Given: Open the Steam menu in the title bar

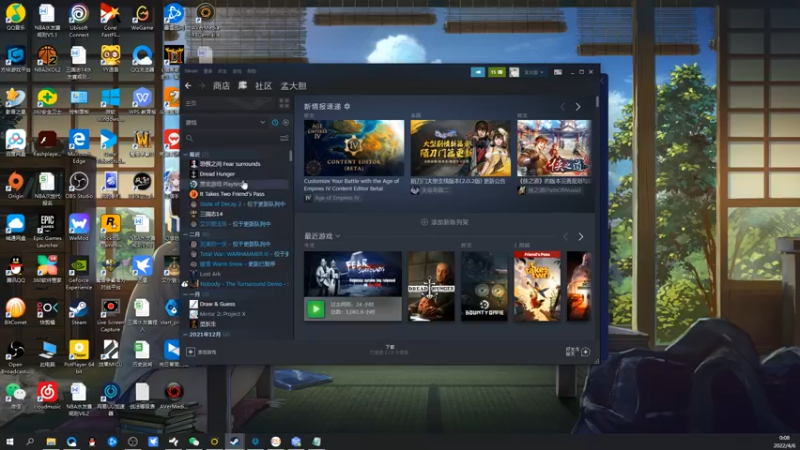Looking at the screenshot, I should [191, 71].
